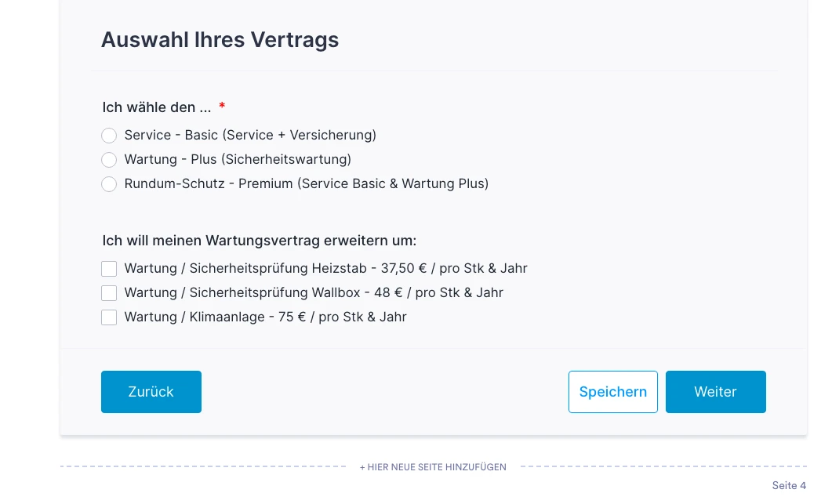
Task: Enable Sicherheitsprüfung Heizstab checkbox
Action: point(109,269)
